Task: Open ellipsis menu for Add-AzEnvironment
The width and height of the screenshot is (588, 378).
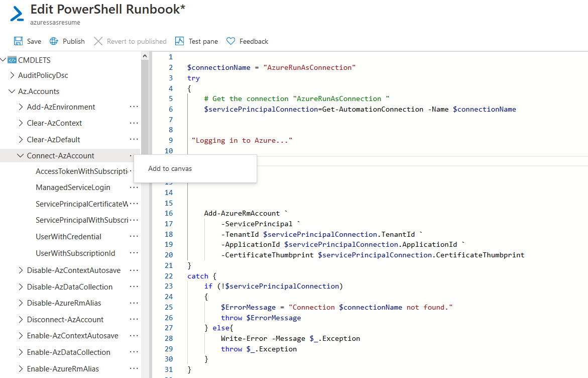Action: pyautogui.click(x=134, y=107)
